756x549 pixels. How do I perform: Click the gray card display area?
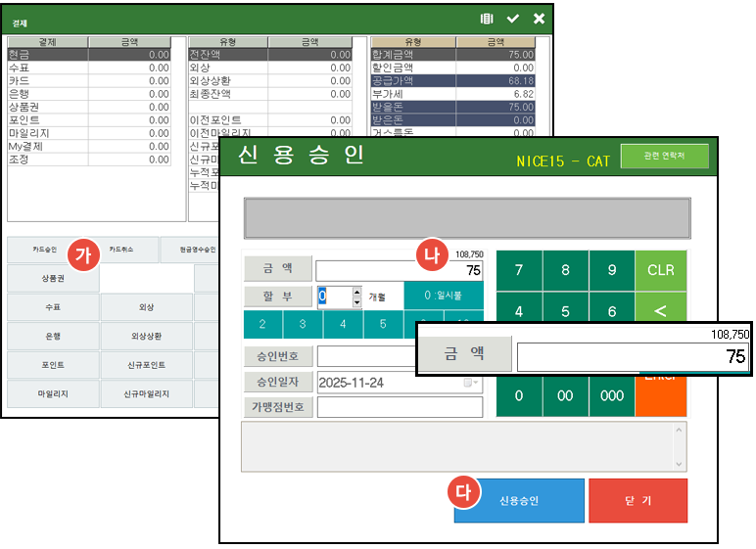[467, 218]
